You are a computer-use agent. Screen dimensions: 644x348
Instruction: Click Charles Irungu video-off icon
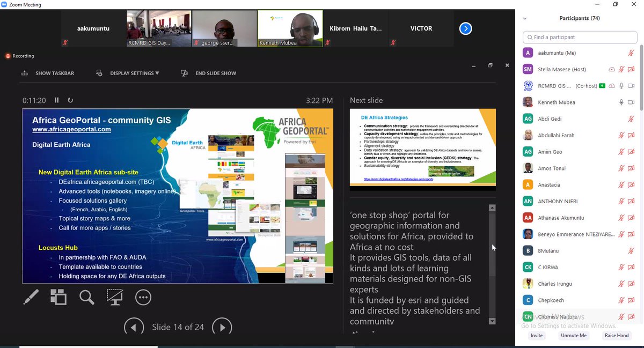tap(632, 284)
